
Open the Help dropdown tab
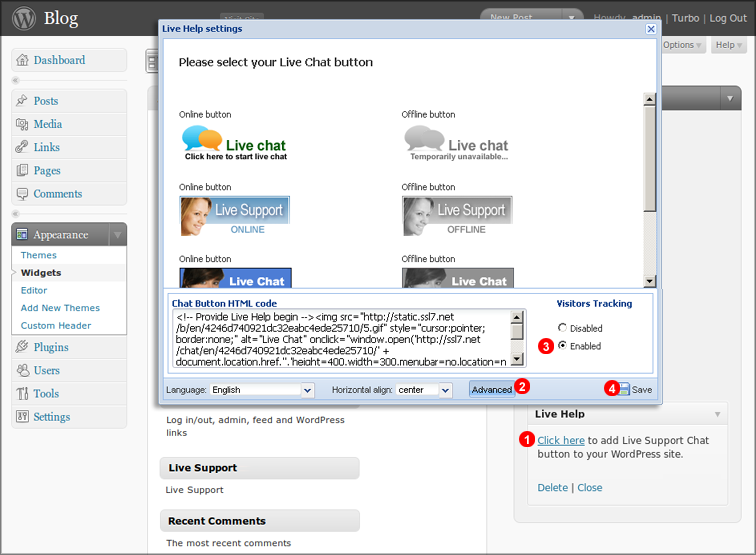click(729, 45)
